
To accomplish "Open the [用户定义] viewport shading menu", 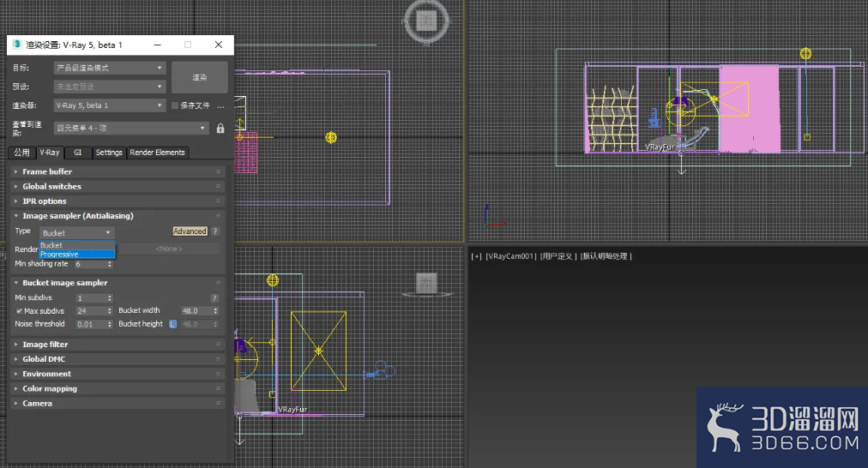I will [558, 256].
